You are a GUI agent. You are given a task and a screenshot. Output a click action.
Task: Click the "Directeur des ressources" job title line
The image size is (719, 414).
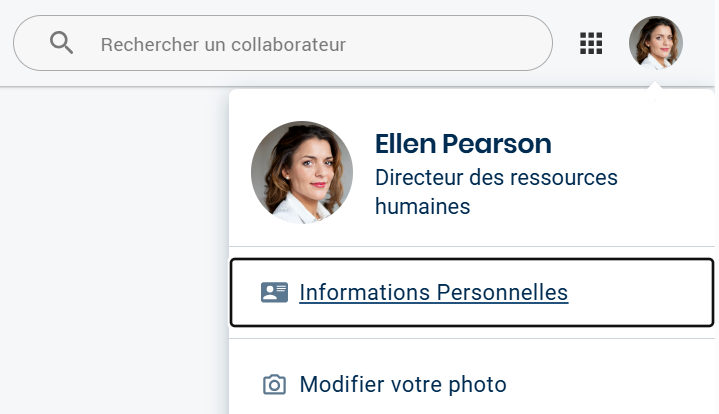pyautogui.click(x=496, y=178)
